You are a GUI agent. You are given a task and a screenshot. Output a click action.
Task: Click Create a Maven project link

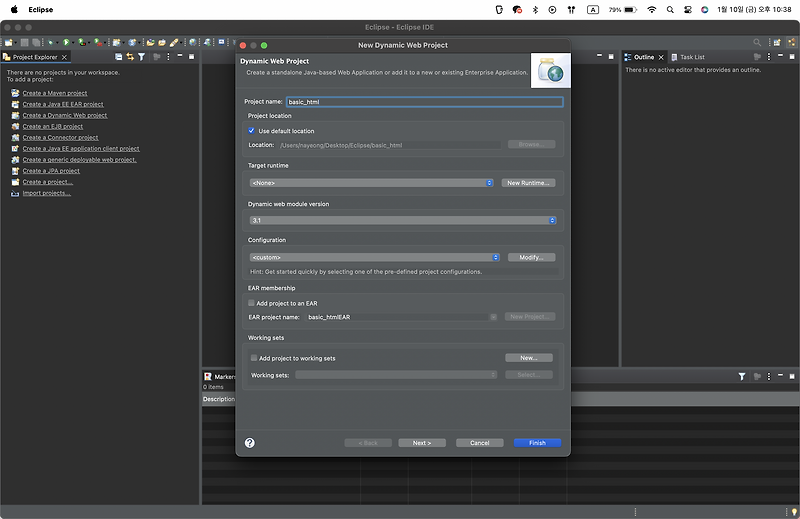tap(55, 93)
